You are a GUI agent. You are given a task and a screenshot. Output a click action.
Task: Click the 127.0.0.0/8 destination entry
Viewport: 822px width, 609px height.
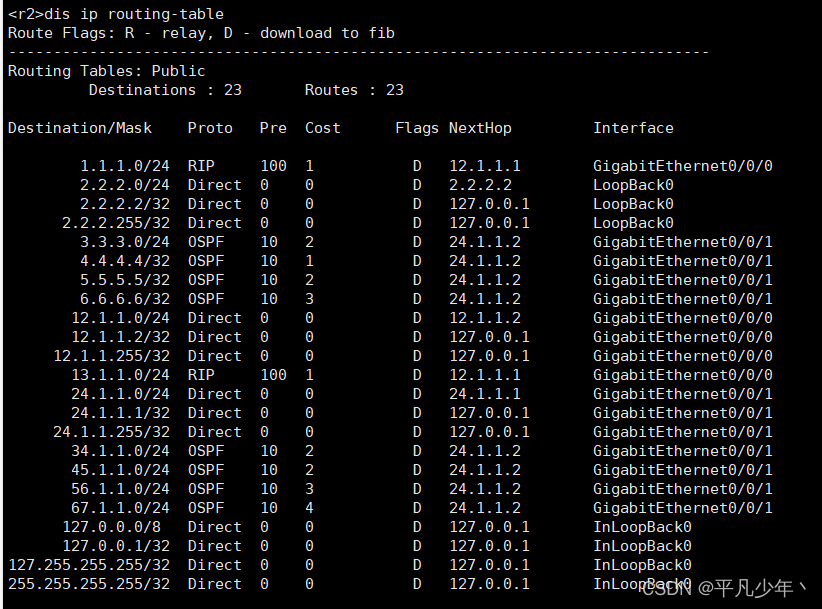[116, 527]
